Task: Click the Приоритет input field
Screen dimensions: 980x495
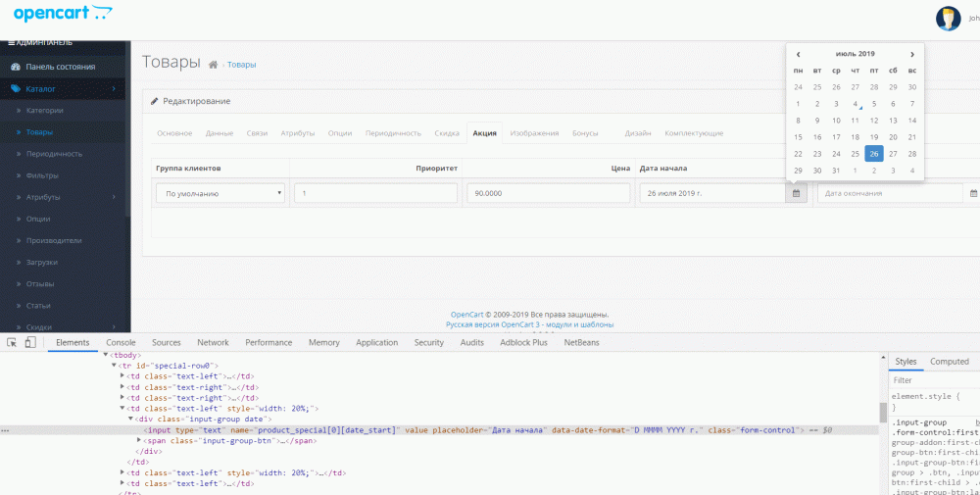Action: coord(375,194)
